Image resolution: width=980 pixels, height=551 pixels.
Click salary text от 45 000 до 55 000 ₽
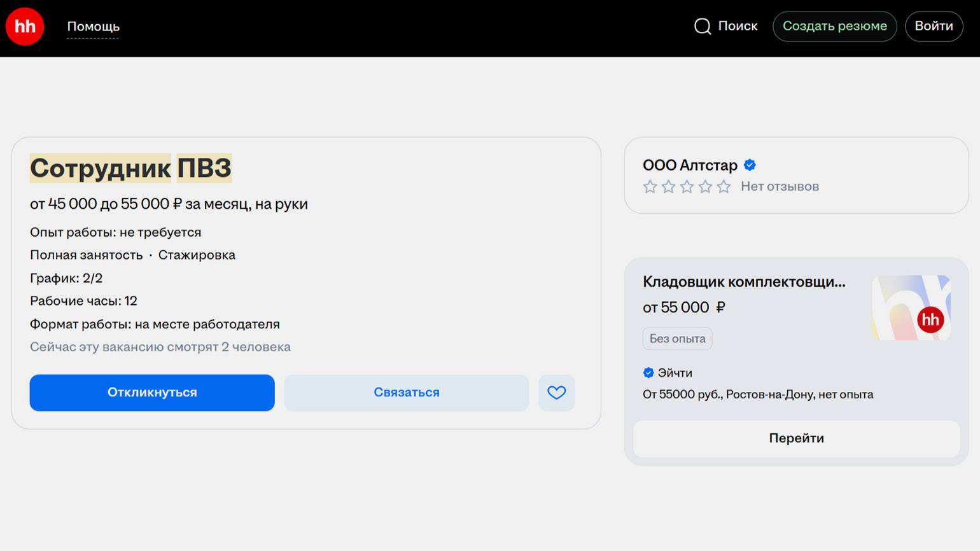click(x=106, y=204)
